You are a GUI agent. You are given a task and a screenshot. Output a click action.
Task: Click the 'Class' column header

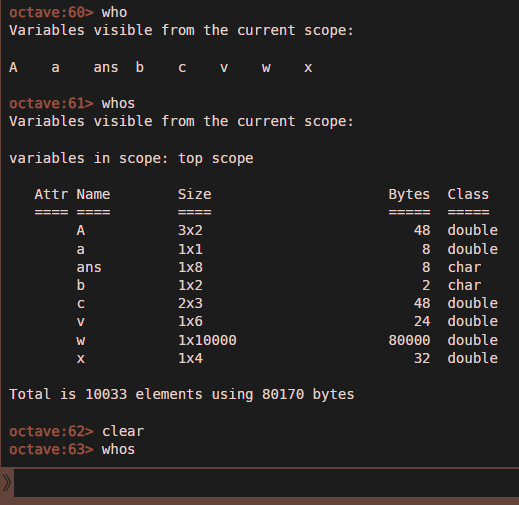pyautogui.click(x=468, y=194)
